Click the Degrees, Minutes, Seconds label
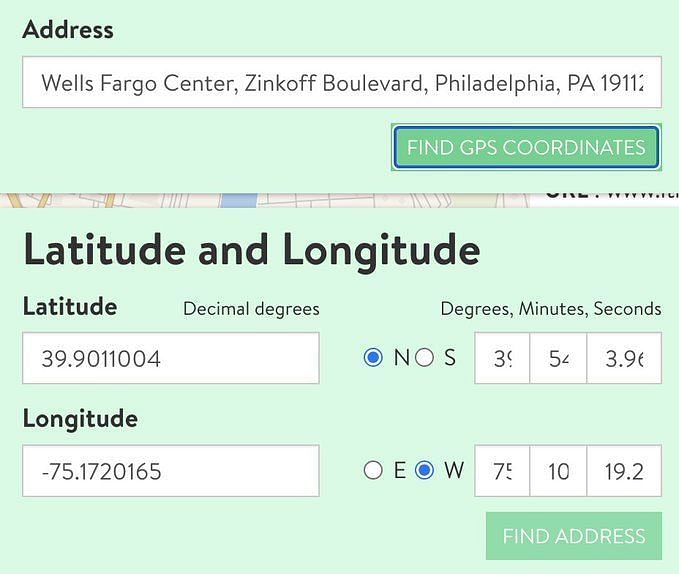This screenshot has width=679, height=574. pyautogui.click(x=551, y=309)
